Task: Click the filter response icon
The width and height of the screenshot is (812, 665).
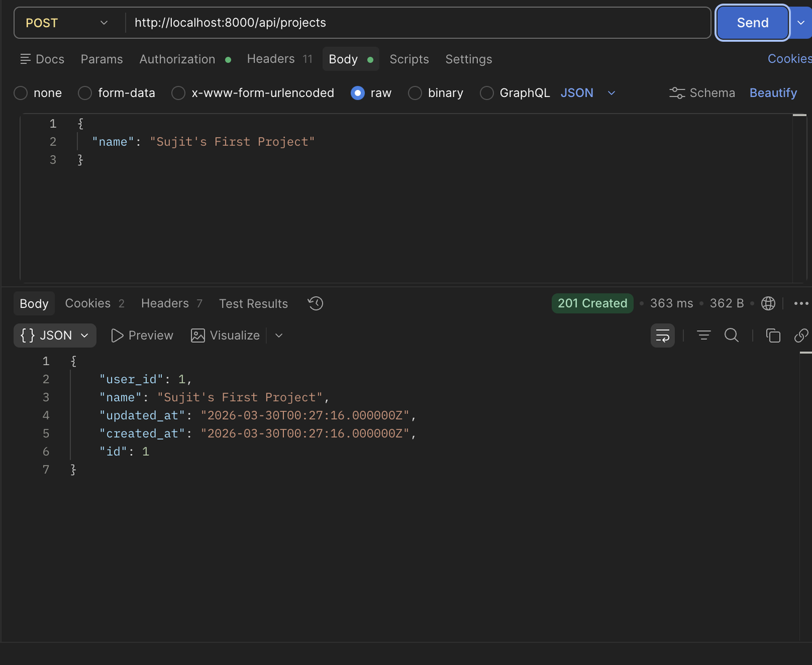Action: coord(704,335)
